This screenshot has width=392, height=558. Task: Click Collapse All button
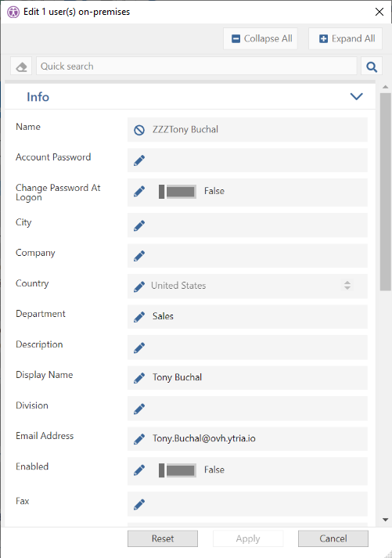coord(261,38)
